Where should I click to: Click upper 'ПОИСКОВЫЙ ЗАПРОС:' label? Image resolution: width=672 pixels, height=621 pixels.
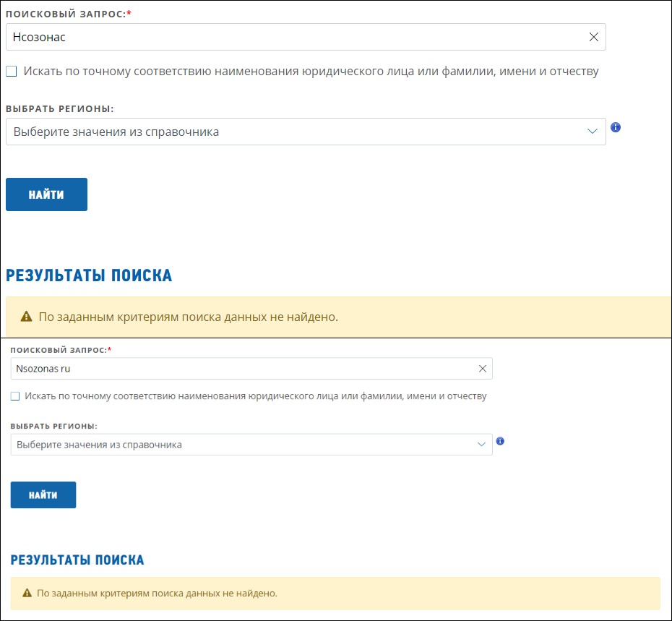click(x=68, y=14)
